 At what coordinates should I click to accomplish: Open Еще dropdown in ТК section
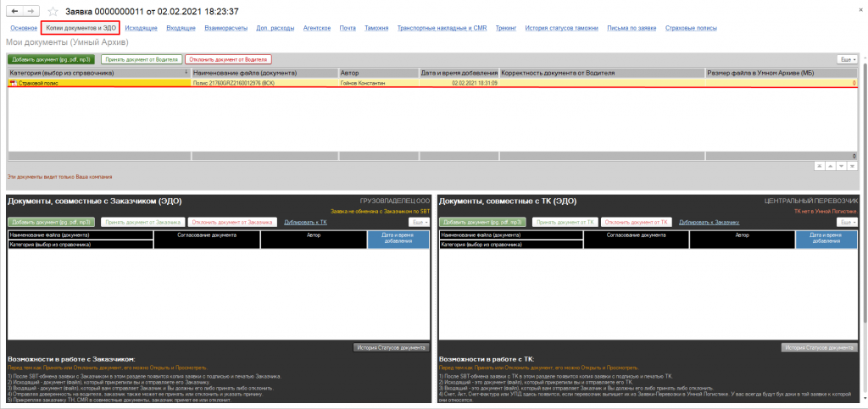click(x=848, y=222)
